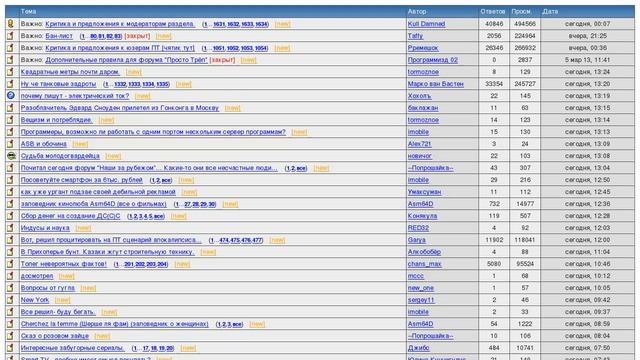Image resolution: width=640 pixels, height=360 pixels.
Task: Open the 'Бан-лист' thread
Action: click(59, 36)
